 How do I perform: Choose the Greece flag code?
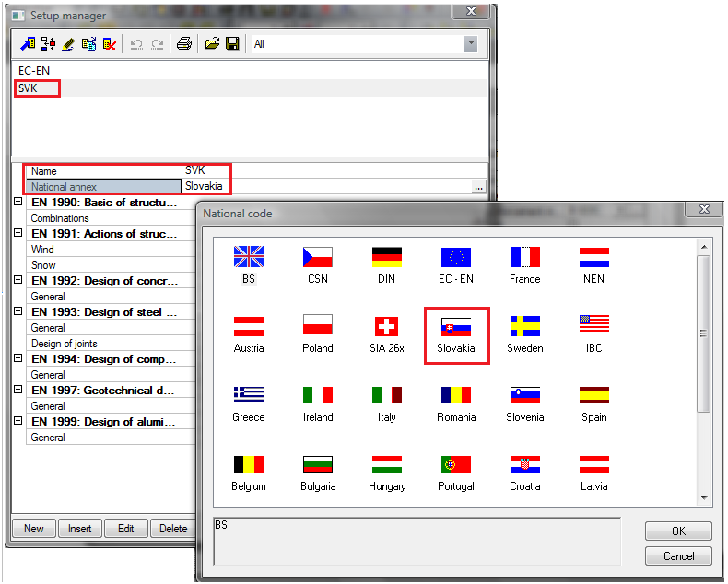pyautogui.click(x=249, y=403)
